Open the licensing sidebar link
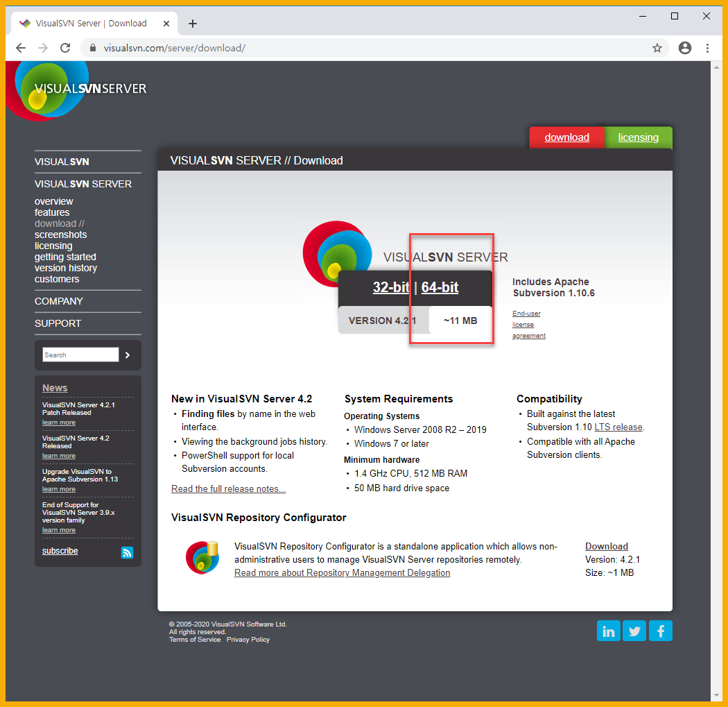 tap(53, 246)
